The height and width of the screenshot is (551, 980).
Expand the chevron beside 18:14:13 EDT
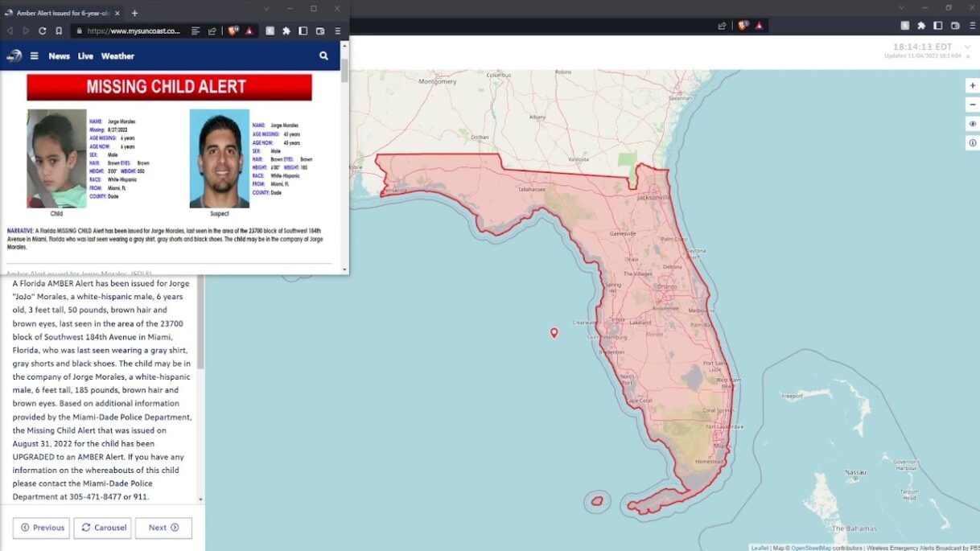(967, 47)
